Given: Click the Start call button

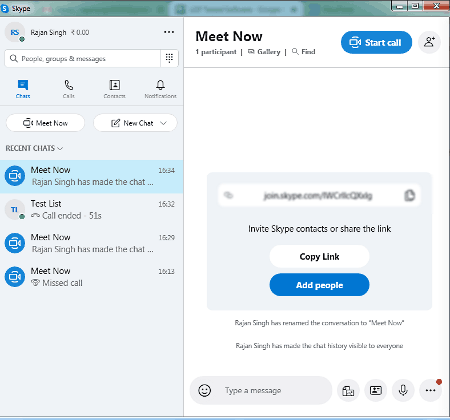Looking at the screenshot, I should click(x=376, y=42).
